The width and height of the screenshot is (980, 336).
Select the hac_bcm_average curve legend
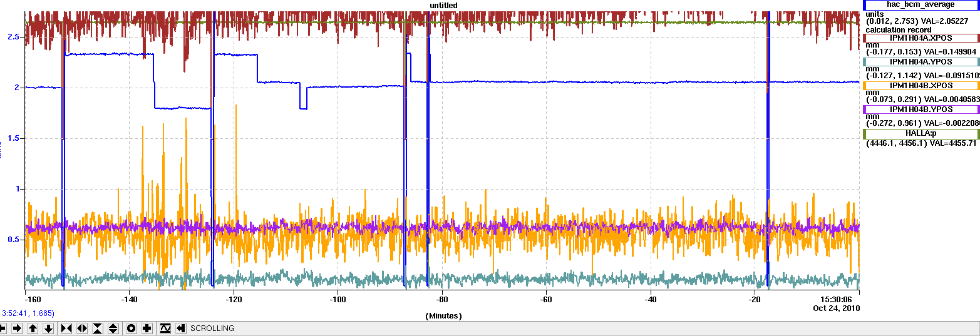[921, 4]
